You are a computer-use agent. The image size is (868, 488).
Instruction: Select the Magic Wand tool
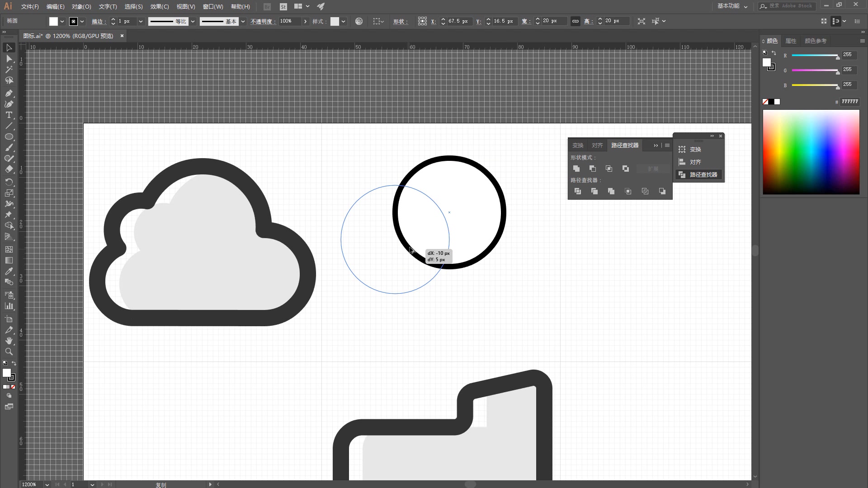9,70
